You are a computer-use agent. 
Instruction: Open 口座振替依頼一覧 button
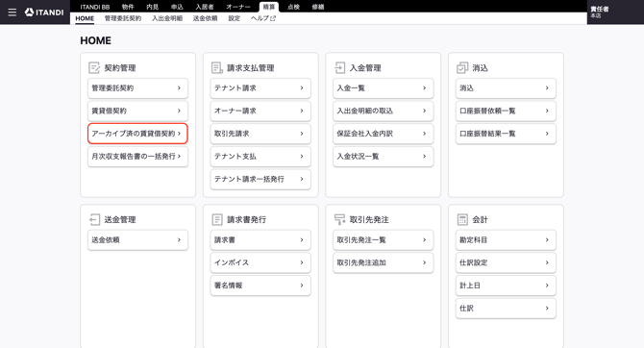click(x=506, y=111)
